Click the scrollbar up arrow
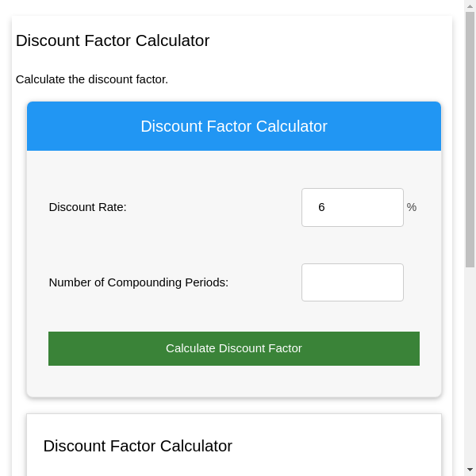This screenshot has width=476, height=476. pos(470,6)
